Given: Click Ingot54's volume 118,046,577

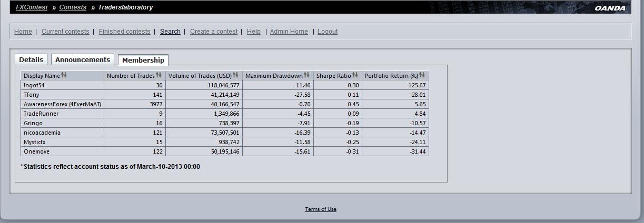Looking at the screenshot, I should point(223,85).
